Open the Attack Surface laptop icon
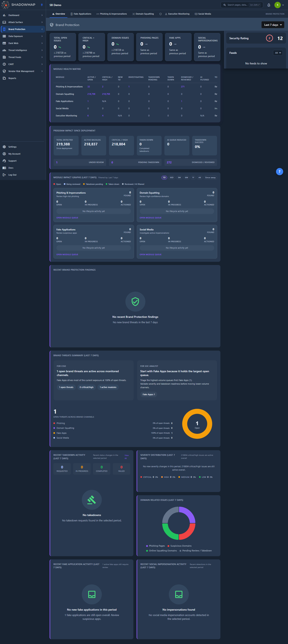 pos(4,22)
